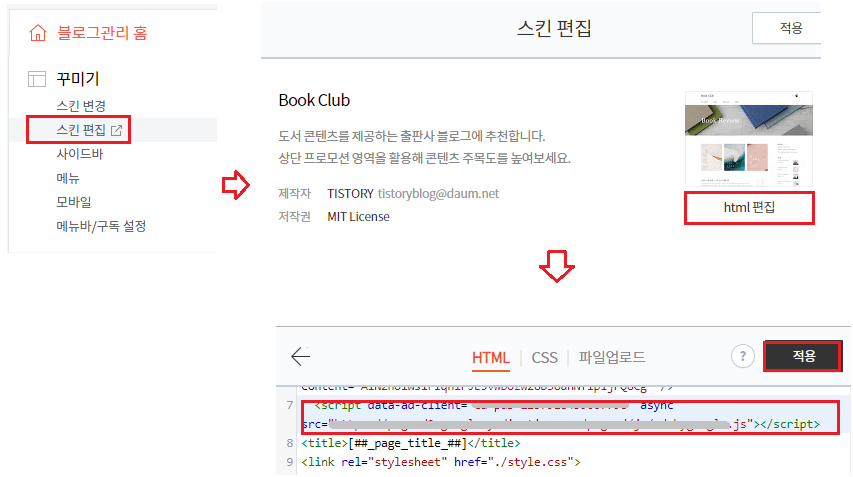Click the 스킨 편집 page title
This screenshot has width=853, height=477.
pyautogui.click(x=554, y=28)
